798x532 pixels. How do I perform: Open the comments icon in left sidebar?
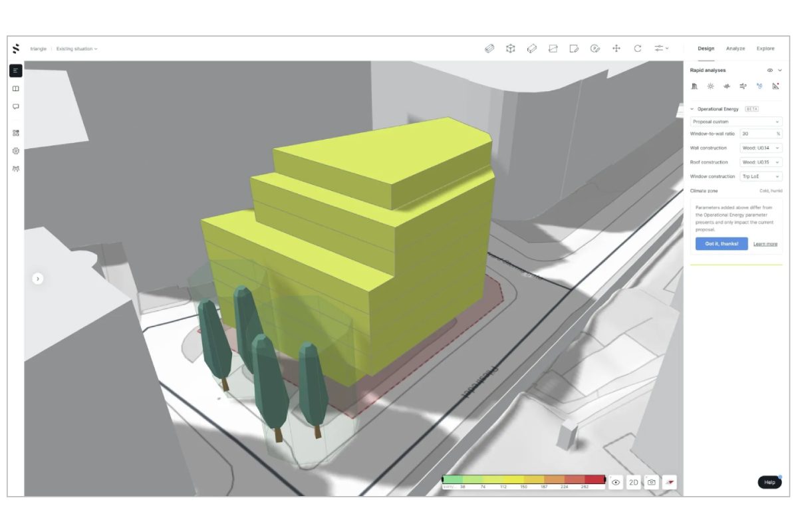tap(16, 106)
